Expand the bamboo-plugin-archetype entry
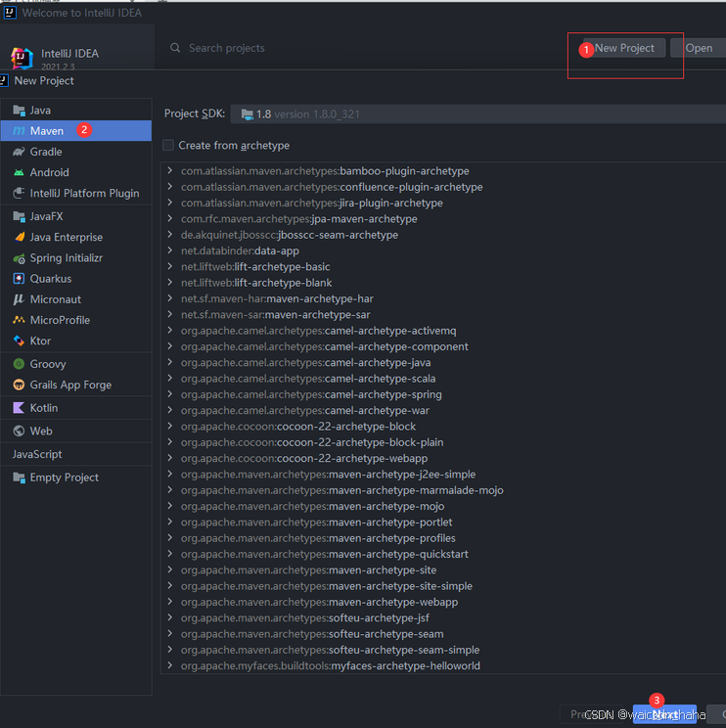 coord(170,171)
